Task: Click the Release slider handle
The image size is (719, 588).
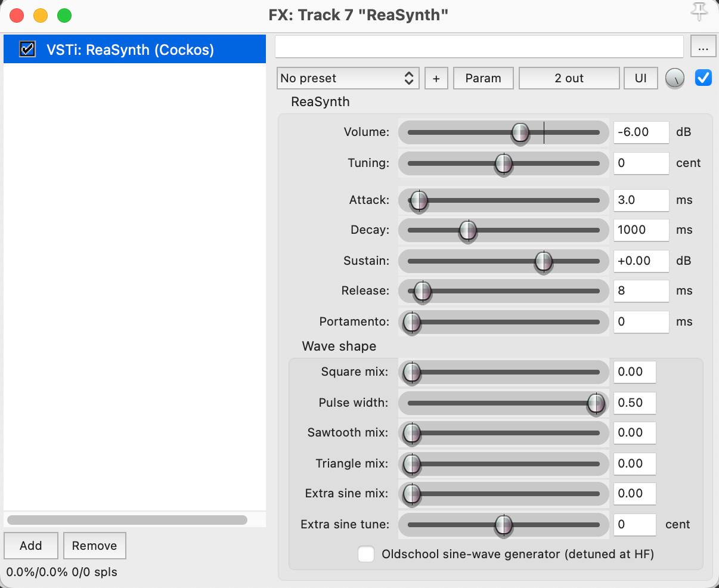Action: (x=422, y=292)
